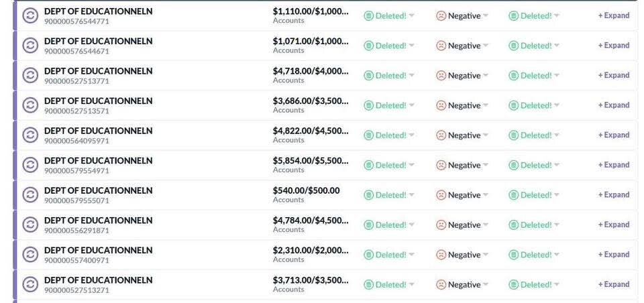Open Negative dropdown arrow in $3,713.00 row
644x303 pixels.
(485, 285)
